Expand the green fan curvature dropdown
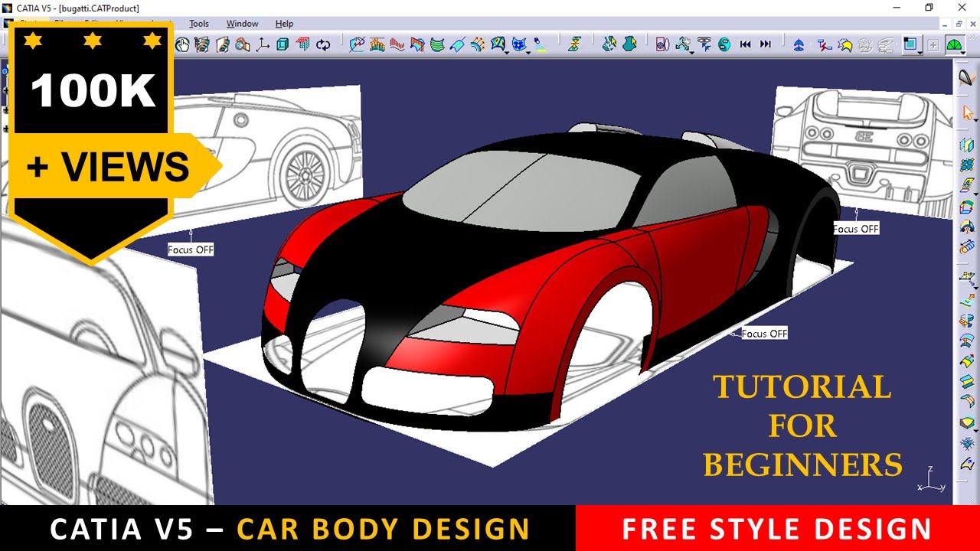This screenshot has height=551, width=980. click(x=963, y=53)
